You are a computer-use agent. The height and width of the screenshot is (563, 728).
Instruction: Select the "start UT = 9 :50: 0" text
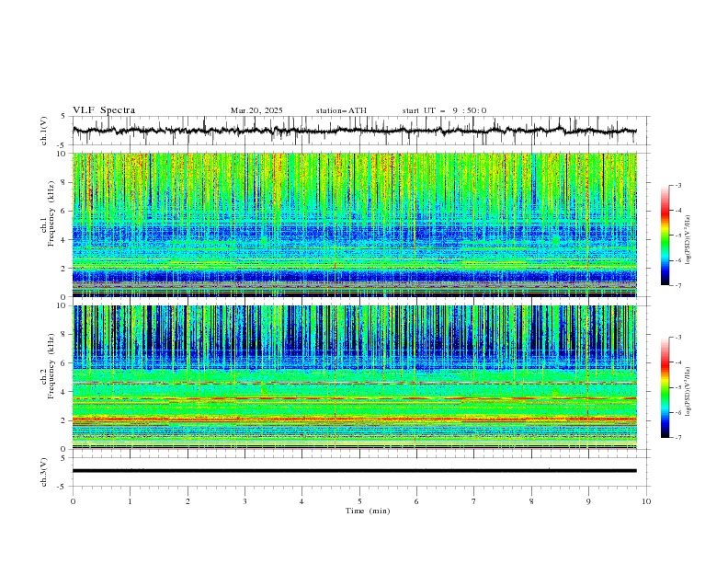(x=444, y=110)
